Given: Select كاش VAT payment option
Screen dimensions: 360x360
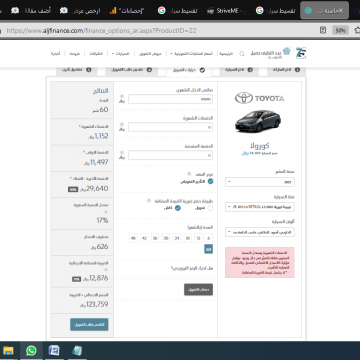Looking at the screenshot, I should [x=178, y=208].
